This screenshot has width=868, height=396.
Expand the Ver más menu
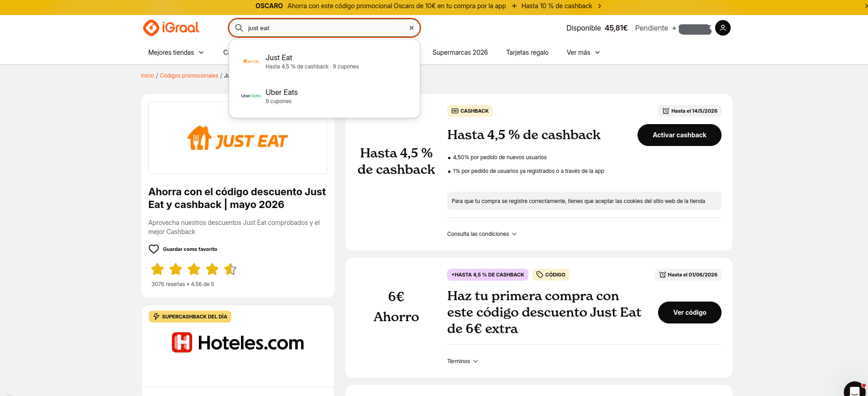(x=583, y=52)
